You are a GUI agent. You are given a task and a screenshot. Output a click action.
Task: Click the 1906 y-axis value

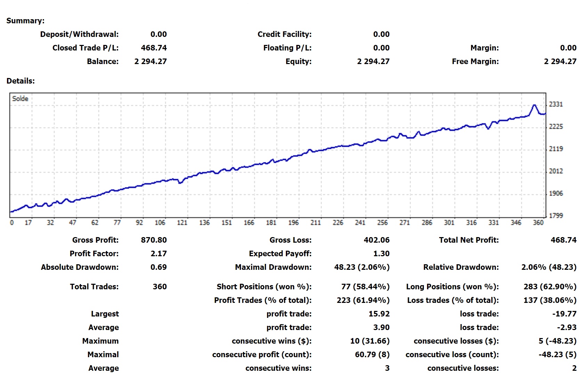[x=556, y=193]
